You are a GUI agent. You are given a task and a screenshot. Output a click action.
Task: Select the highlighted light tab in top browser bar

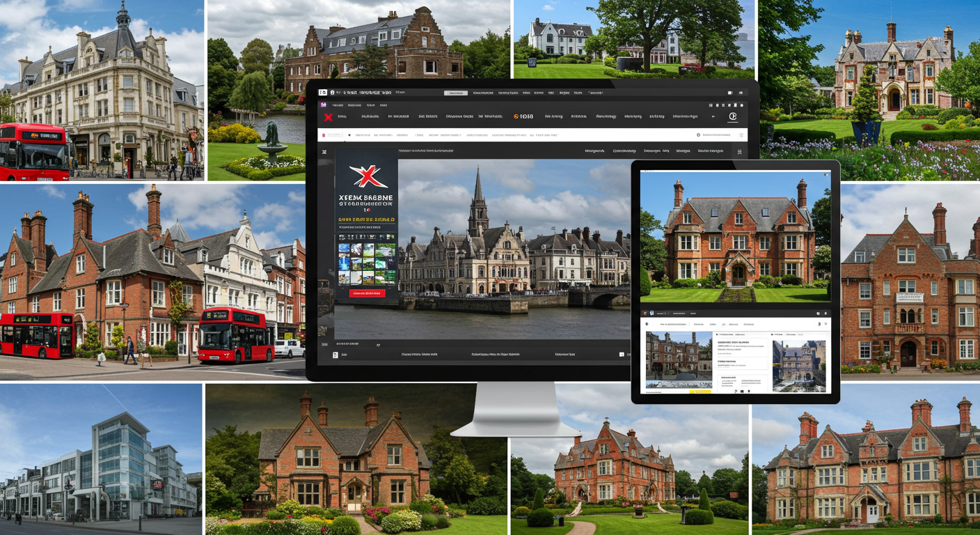(x=456, y=93)
